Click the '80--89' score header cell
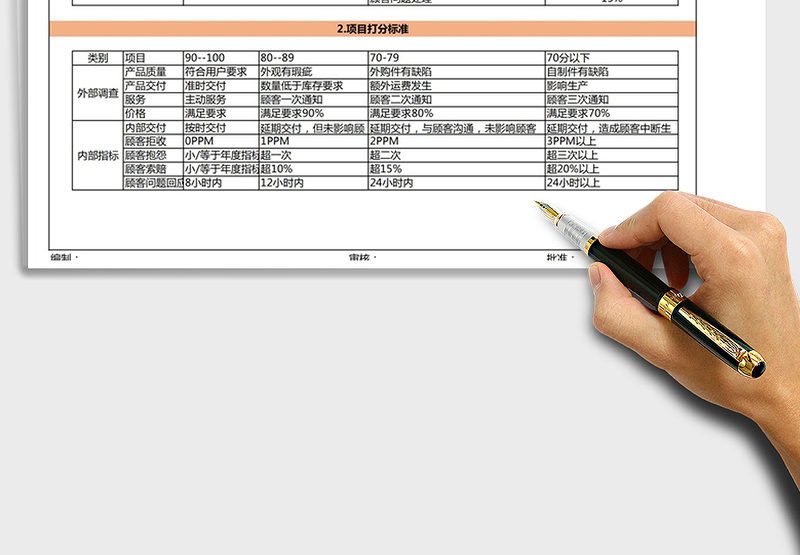The image size is (800, 555). coord(311,58)
